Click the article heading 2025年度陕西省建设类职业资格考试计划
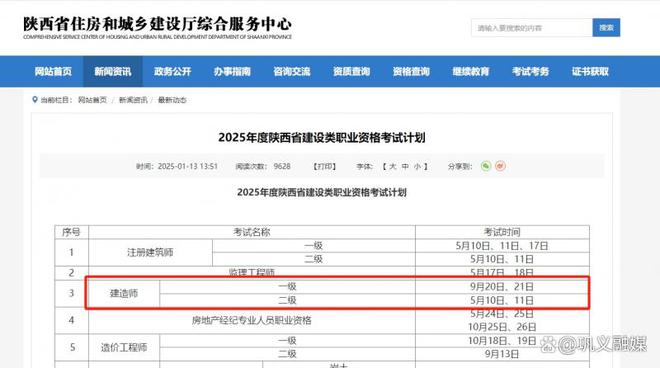Viewport: 660px width, 368px height. [322, 138]
